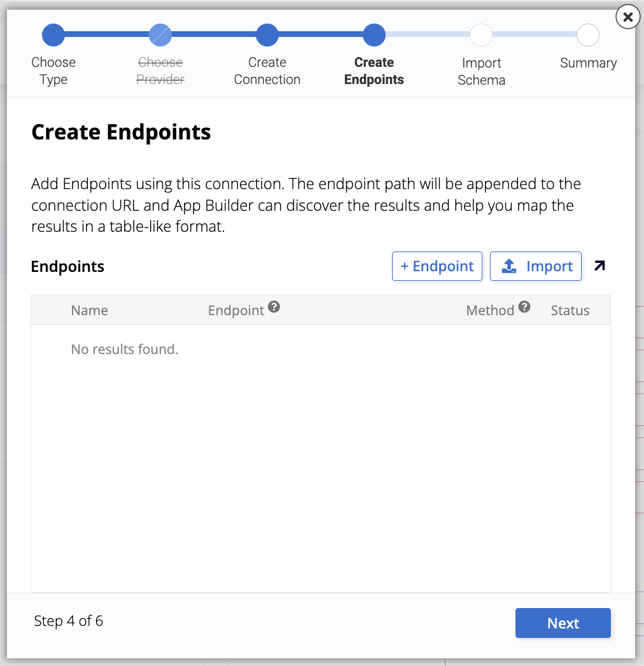Screen dimensions: 644x666
Task: Close the Create Endpoints wizard
Action: [627, 17]
